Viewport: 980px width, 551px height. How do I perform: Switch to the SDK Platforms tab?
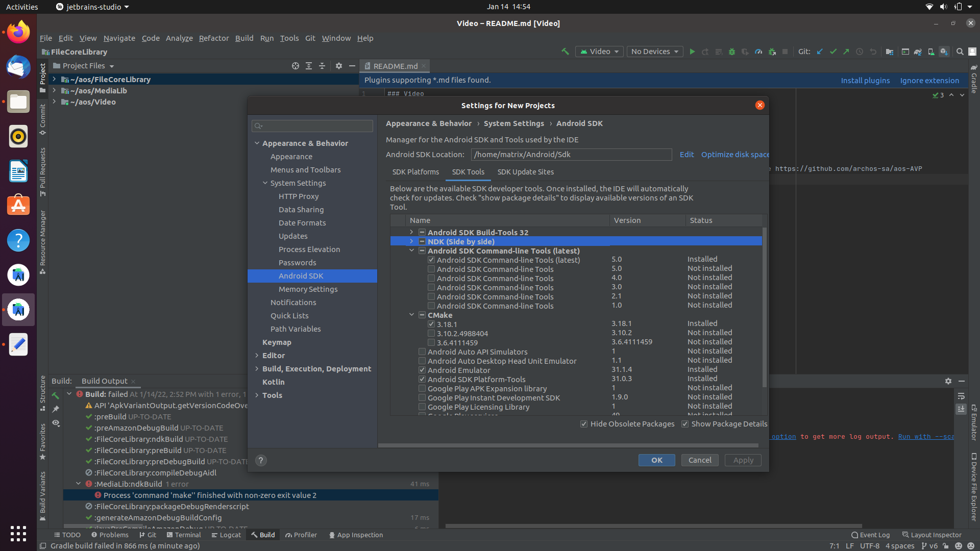coord(415,172)
